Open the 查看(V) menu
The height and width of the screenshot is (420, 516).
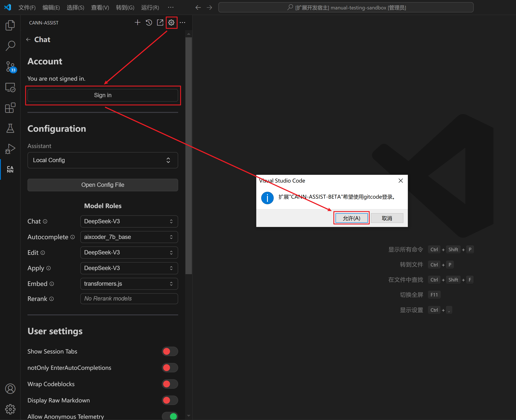pos(100,8)
